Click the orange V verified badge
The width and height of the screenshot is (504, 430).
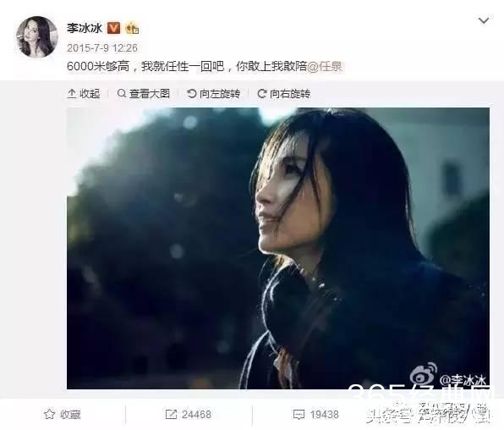coord(113,28)
